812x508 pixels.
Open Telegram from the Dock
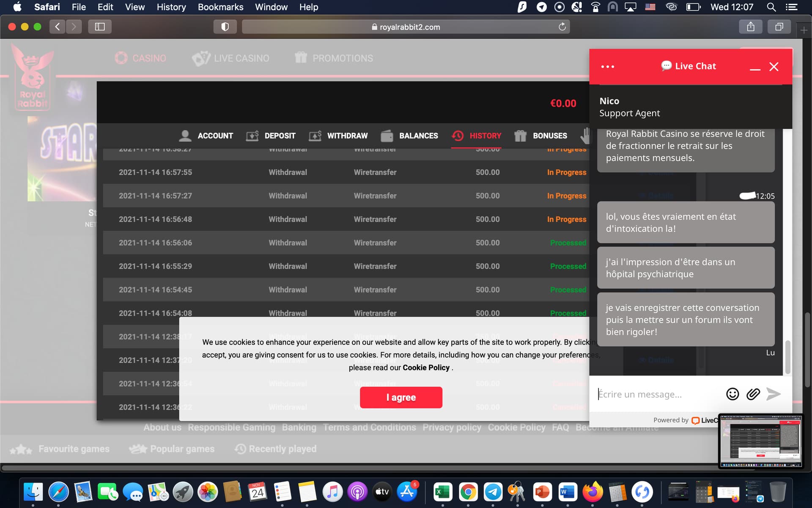493,492
